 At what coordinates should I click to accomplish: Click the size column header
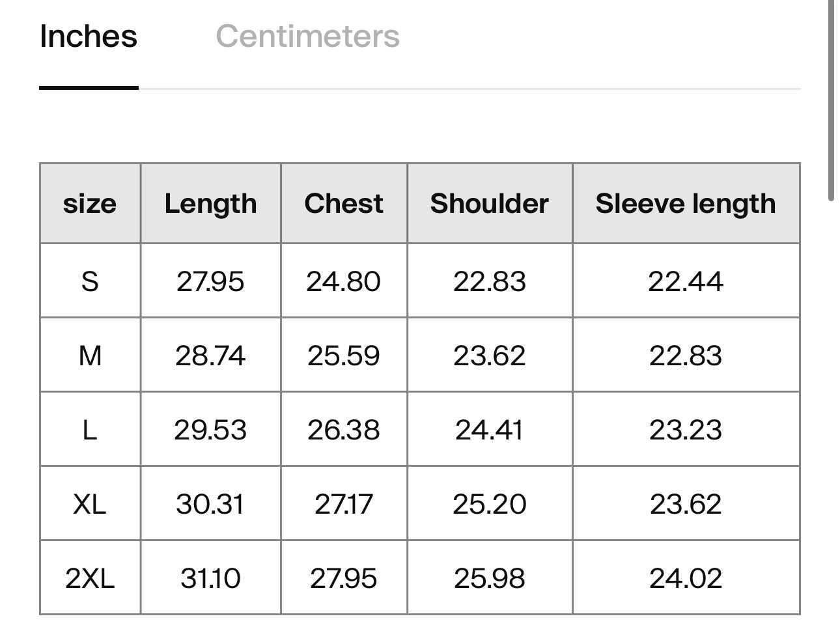pyautogui.click(x=90, y=204)
